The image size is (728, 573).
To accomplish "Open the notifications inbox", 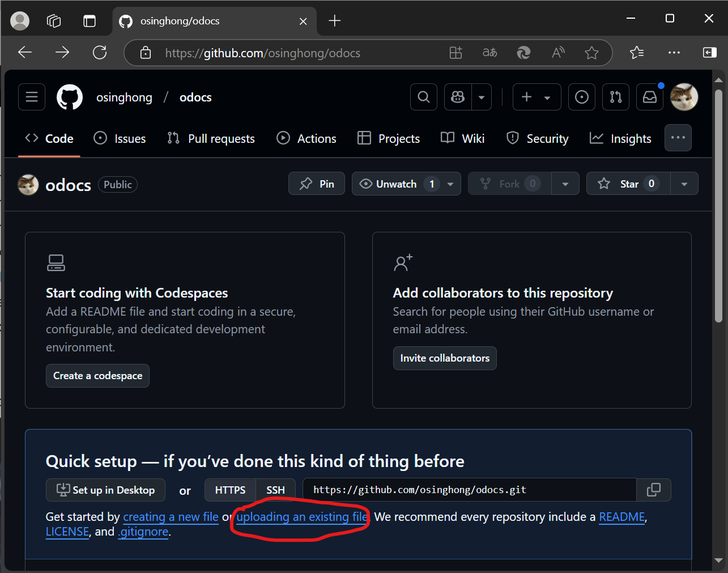I will tap(649, 97).
